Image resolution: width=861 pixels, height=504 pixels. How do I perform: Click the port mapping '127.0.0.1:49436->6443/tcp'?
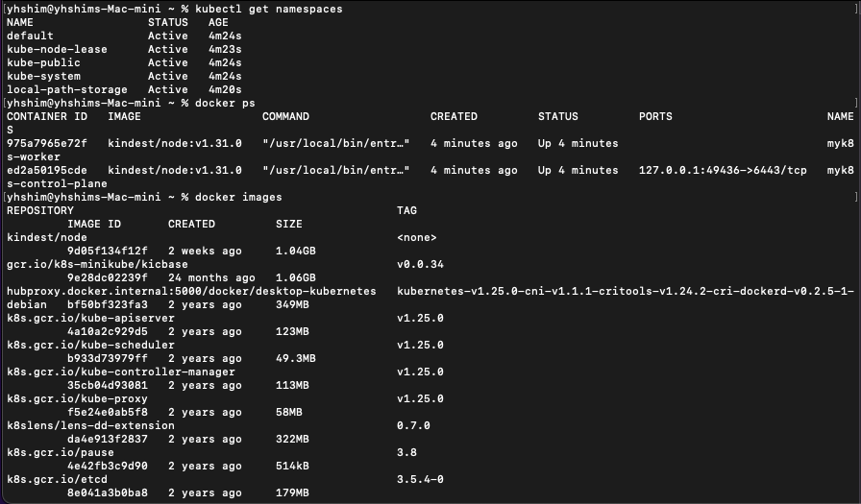[723, 170]
